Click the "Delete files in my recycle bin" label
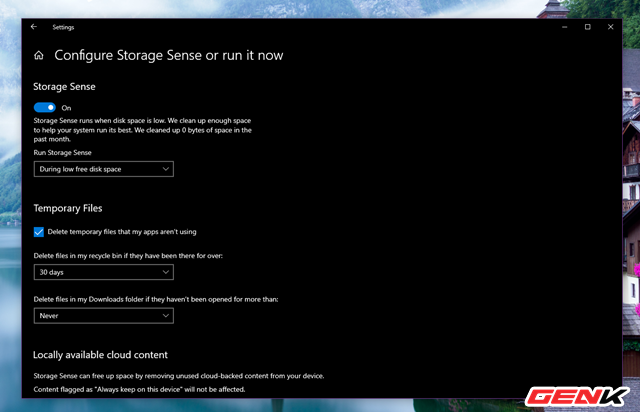640x412 pixels. (128, 256)
